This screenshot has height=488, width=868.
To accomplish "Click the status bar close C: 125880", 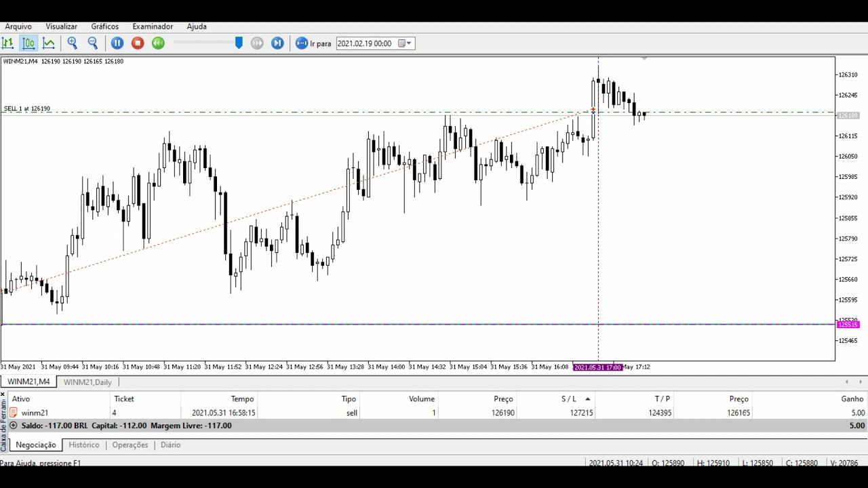I will pyautogui.click(x=803, y=463).
